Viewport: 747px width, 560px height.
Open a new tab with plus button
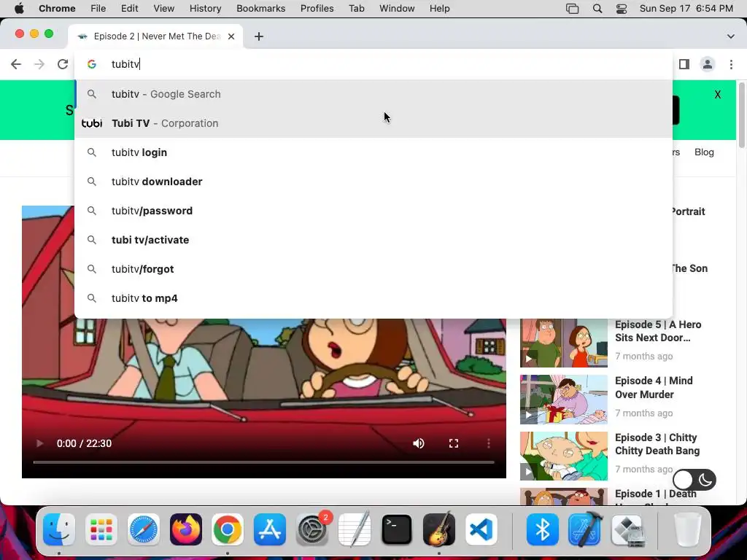click(x=259, y=36)
